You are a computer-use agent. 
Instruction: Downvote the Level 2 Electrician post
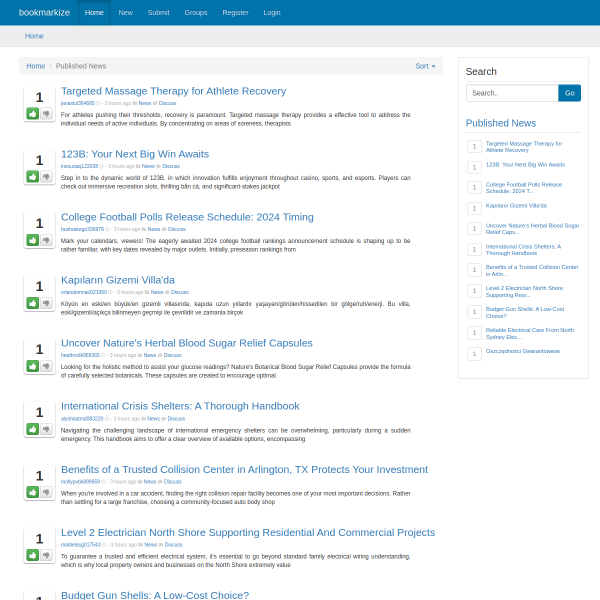(x=46, y=555)
